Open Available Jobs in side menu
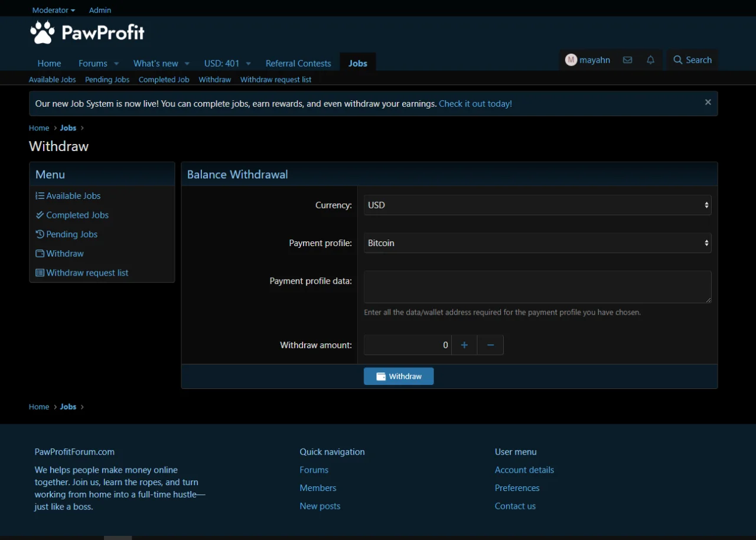The height and width of the screenshot is (540, 756). [73, 196]
